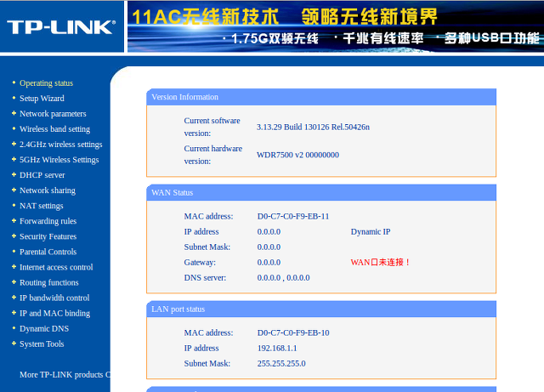The image size is (544, 392).
Task: Open IP and MAC binding label
Action: (x=54, y=313)
